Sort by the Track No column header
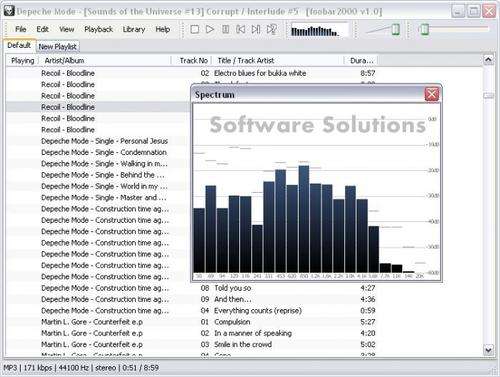The height and width of the screenshot is (377, 500). 193,61
